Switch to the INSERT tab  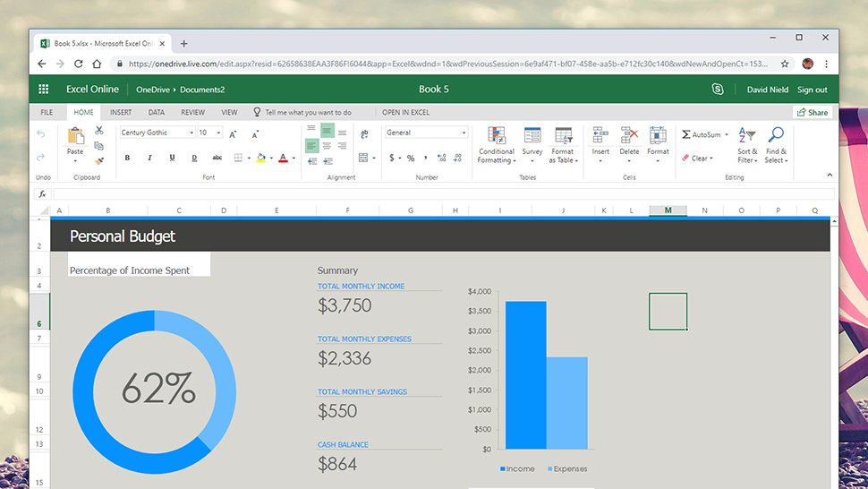tap(121, 113)
